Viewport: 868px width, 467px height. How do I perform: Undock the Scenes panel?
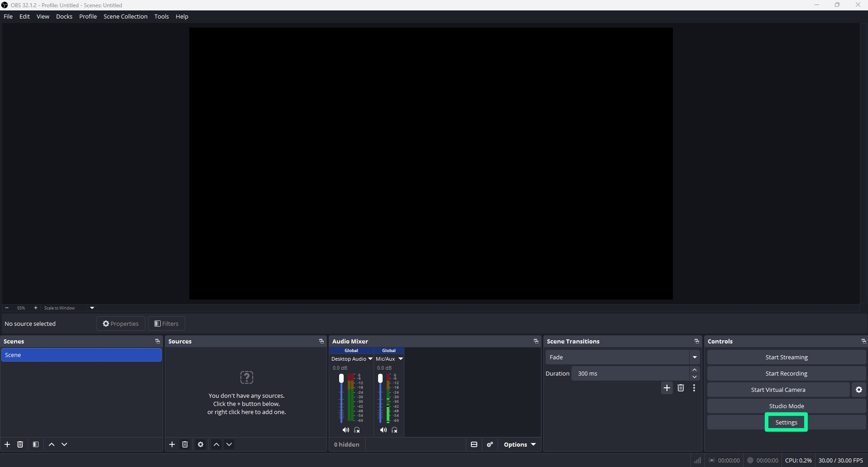pyautogui.click(x=158, y=341)
